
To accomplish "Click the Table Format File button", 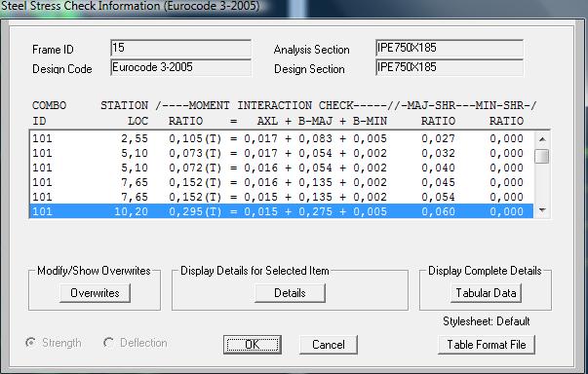I will (487, 345).
